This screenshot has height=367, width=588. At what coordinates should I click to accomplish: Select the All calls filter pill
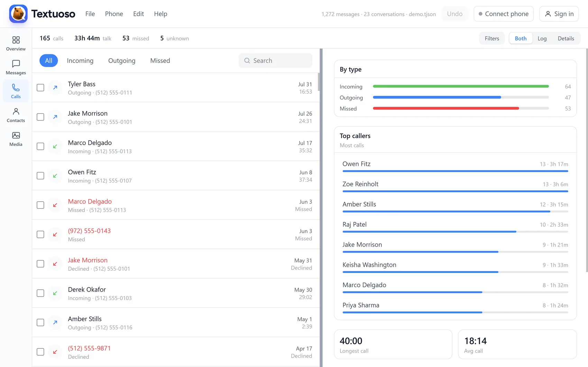pos(49,61)
